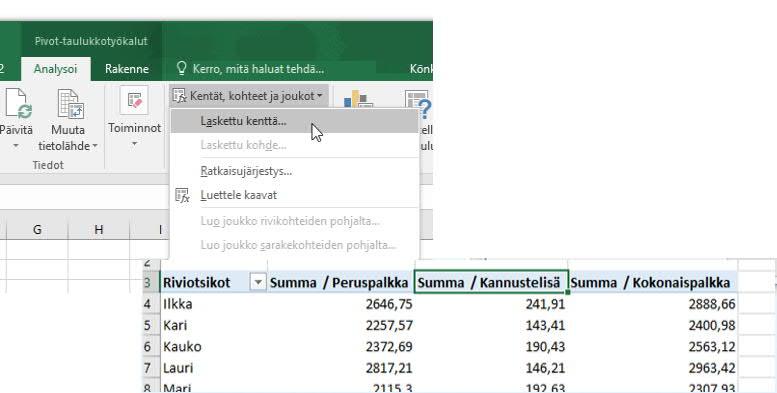777x393 pixels.
Task: Open Muuta tietolähde data source icon
Action: coord(70,104)
